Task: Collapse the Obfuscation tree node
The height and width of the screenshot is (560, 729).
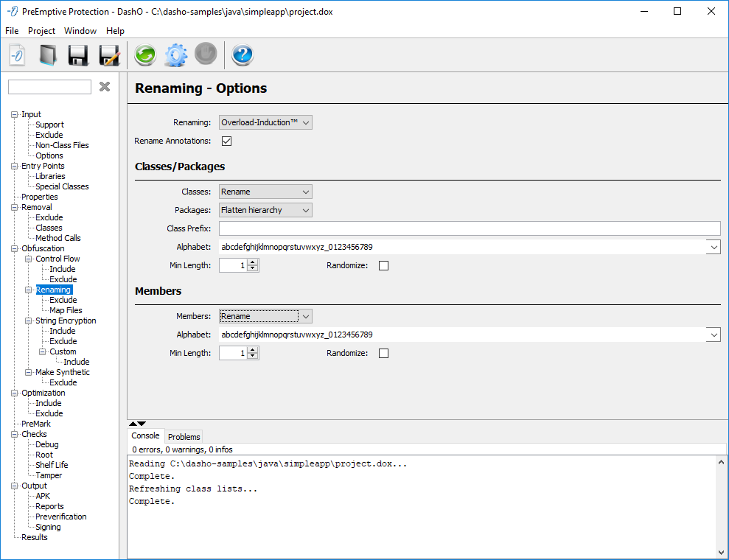Action: click(15, 248)
